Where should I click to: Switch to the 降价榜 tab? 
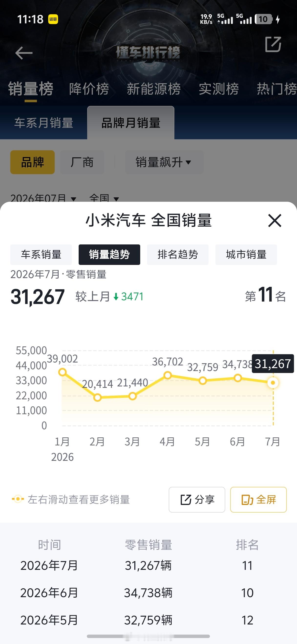tap(89, 89)
